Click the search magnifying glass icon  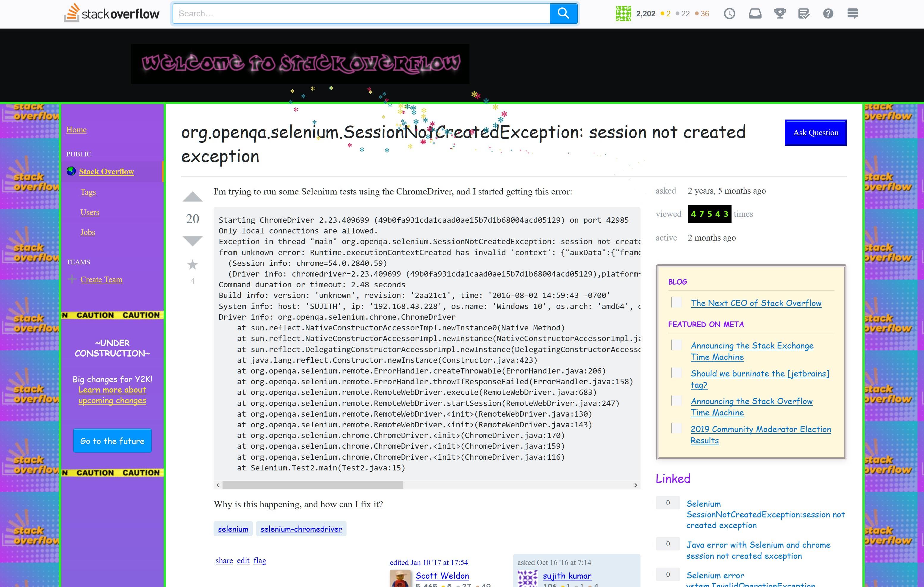pos(564,13)
